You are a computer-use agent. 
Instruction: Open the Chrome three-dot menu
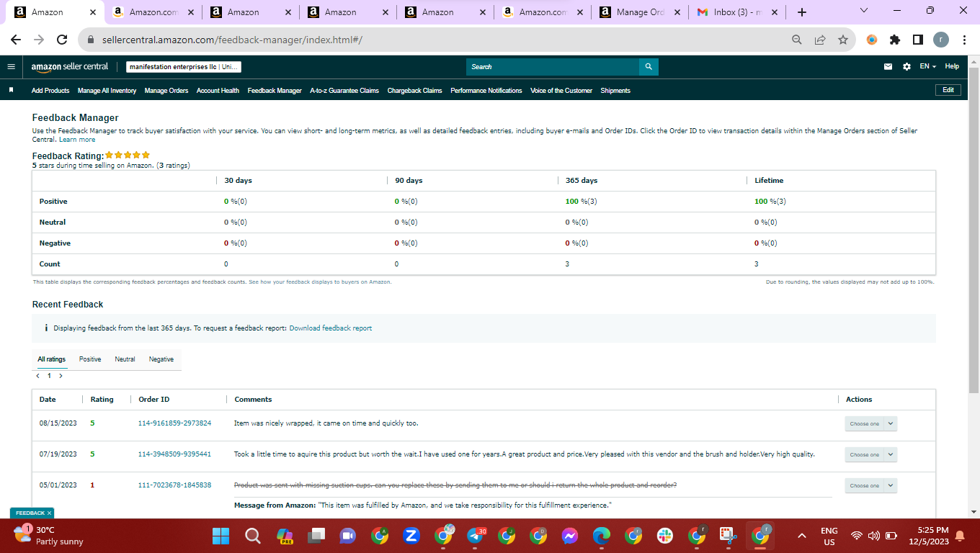963,40
